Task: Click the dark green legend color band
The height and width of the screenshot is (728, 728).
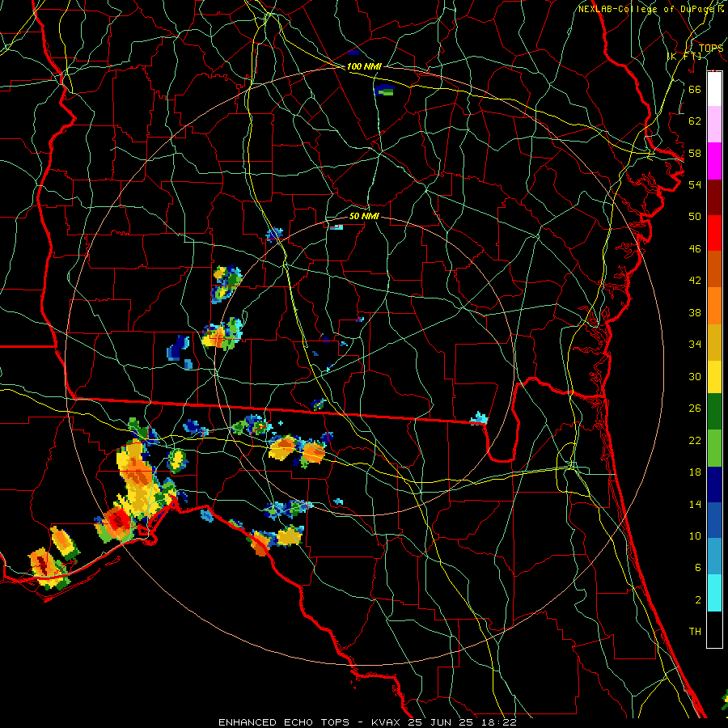Action: [714, 412]
